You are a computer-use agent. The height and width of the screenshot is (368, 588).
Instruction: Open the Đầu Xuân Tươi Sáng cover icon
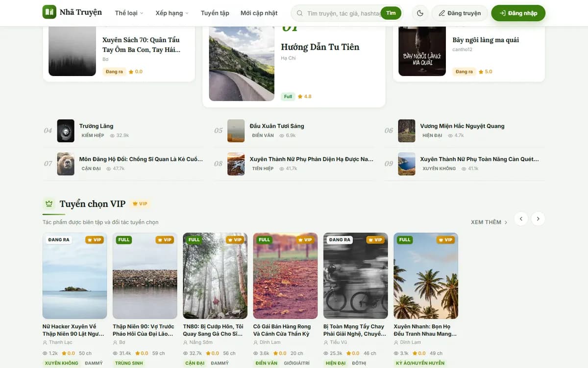[x=236, y=131]
